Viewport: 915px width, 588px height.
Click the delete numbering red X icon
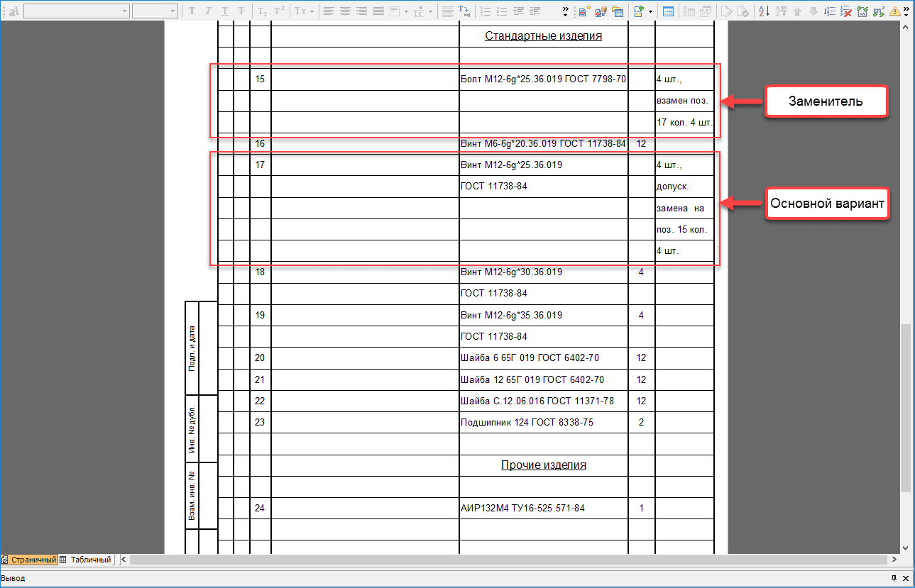[846, 11]
